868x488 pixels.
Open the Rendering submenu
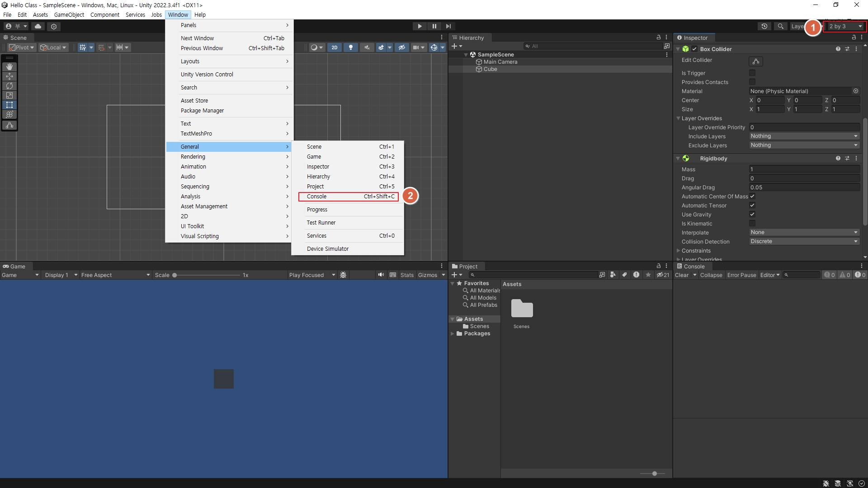(229, 157)
